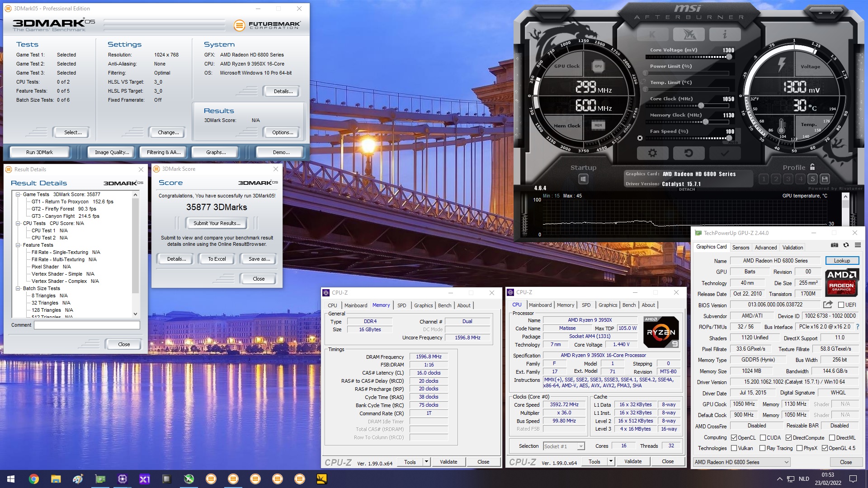Toggle DirectML checkbox in GPU-Z
This screenshot has height=488, width=868.
tap(832, 438)
